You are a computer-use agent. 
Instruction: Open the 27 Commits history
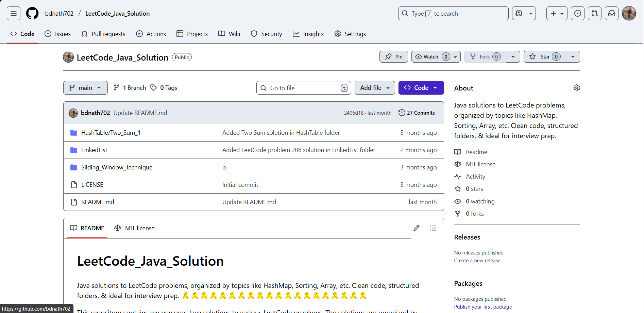[417, 113]
